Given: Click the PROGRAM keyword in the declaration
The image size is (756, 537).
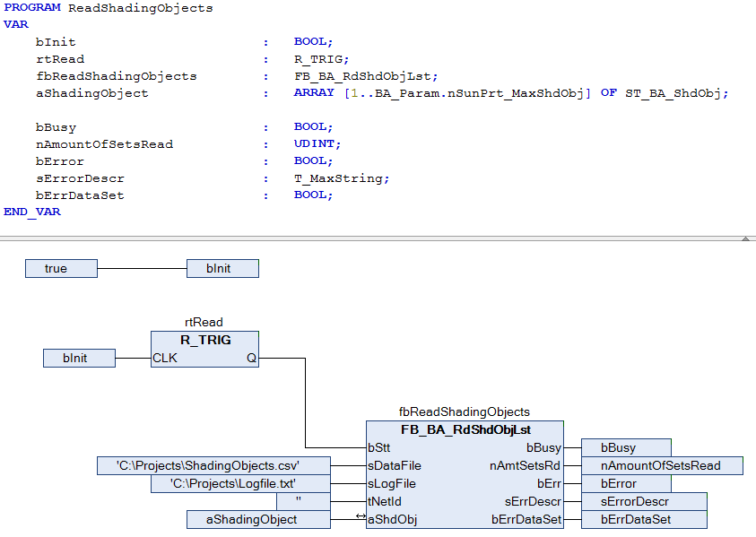Looking at the screenshot, I should coord(32,8).
